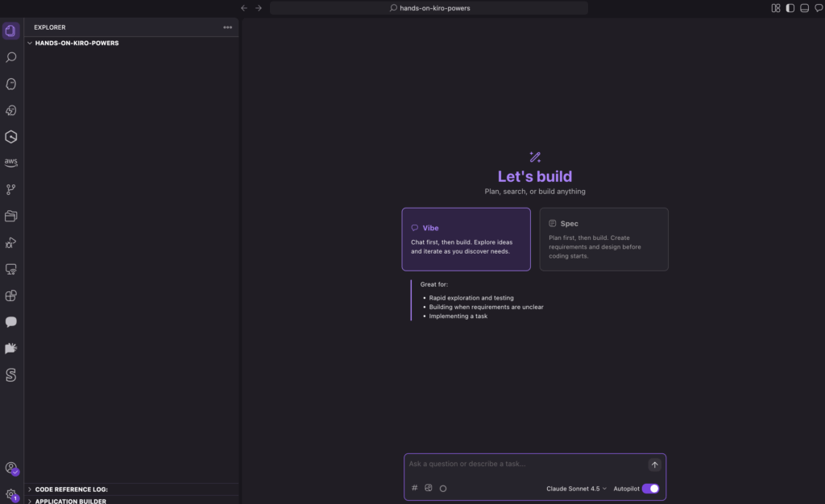
Task: Toggle primary sidebar visibility in title bar
Action: tap(790, 8)
